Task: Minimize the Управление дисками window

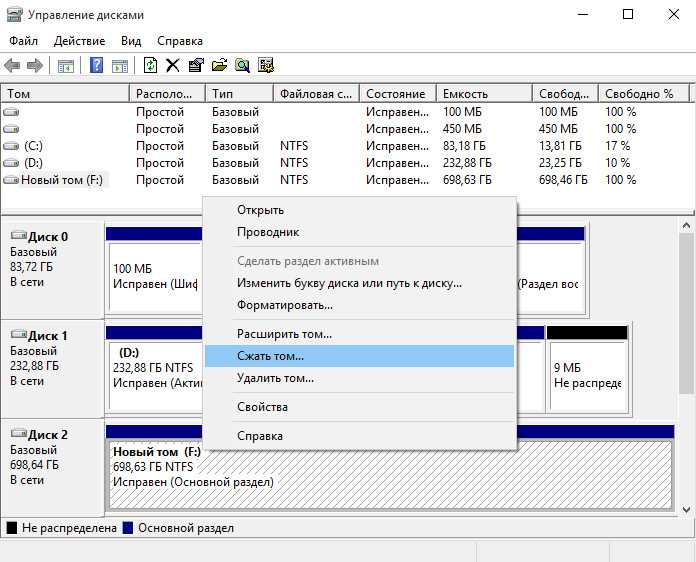Action: pyautogui.click(x=583, y=14)
